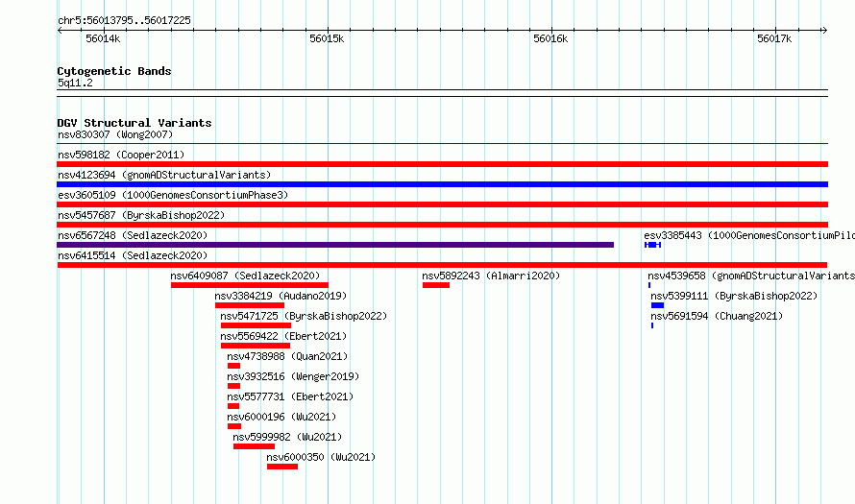Click the red bar under nsv5471725
Screen dimensions: 855x504
click(256, 325)
